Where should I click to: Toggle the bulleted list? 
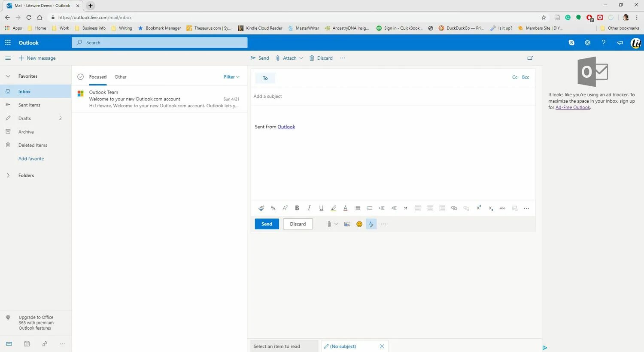[x=357, y=208]
